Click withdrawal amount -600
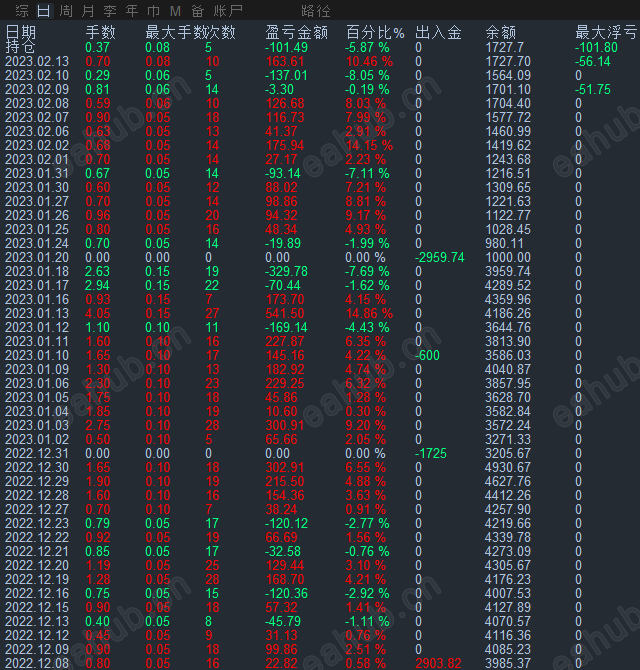This screenshot has width=640, height=670. pyautogui.click(x=427, y=355)
